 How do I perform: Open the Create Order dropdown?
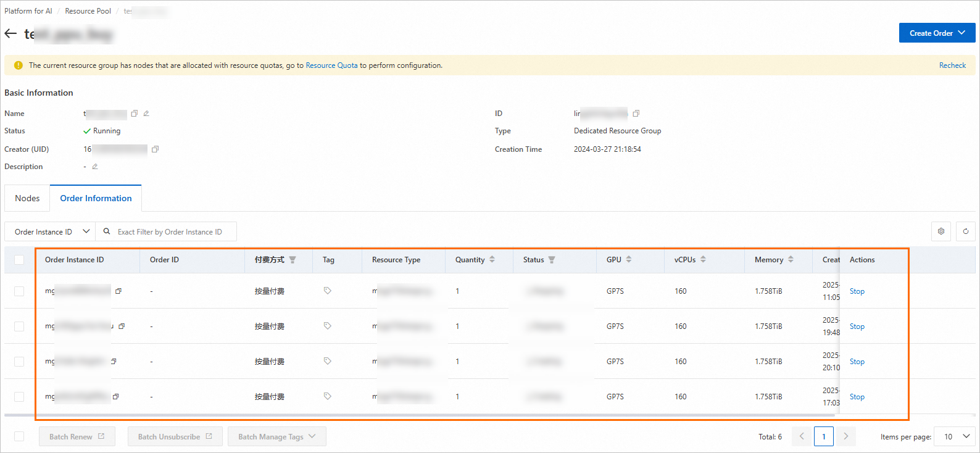point(937,33)
